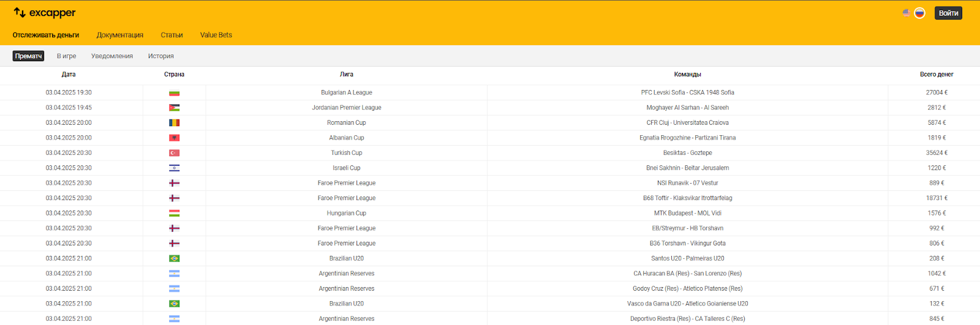980x325 pixels.
Task: Open CFR Cluj - Universitatea Craiova match
Action: pyautogui.click(x=687, y=122)
